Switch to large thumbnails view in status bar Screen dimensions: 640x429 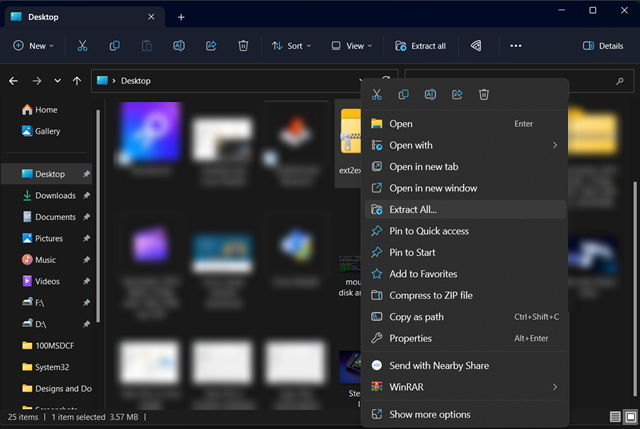[631, 417]
